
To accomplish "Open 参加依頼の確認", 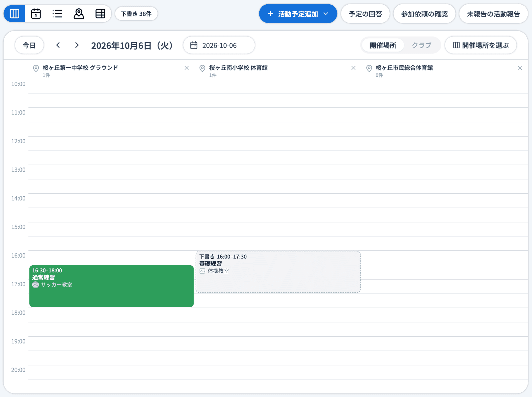I will pyautogui.click(x=424, y=14).
